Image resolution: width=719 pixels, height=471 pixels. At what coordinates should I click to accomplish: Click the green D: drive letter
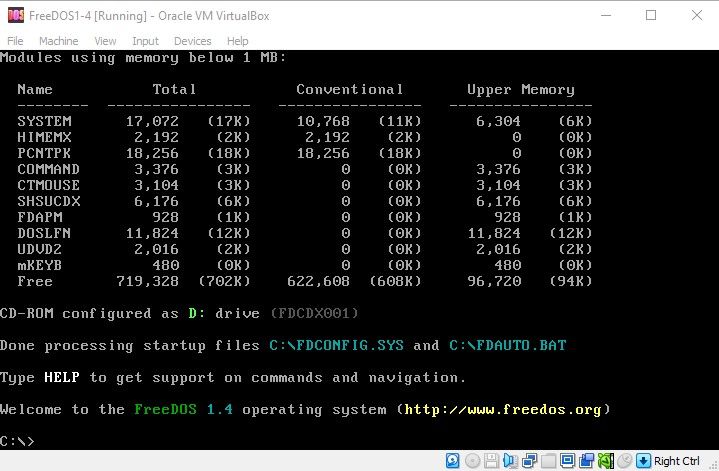pyautogui.click(x=197, y=313)
